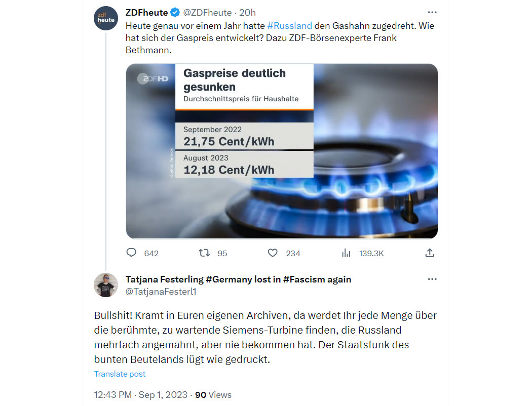This screenshot has width=532, height=406.
Task: Open more options on Tatjana Festerling's reply
Action: (432, 279)
